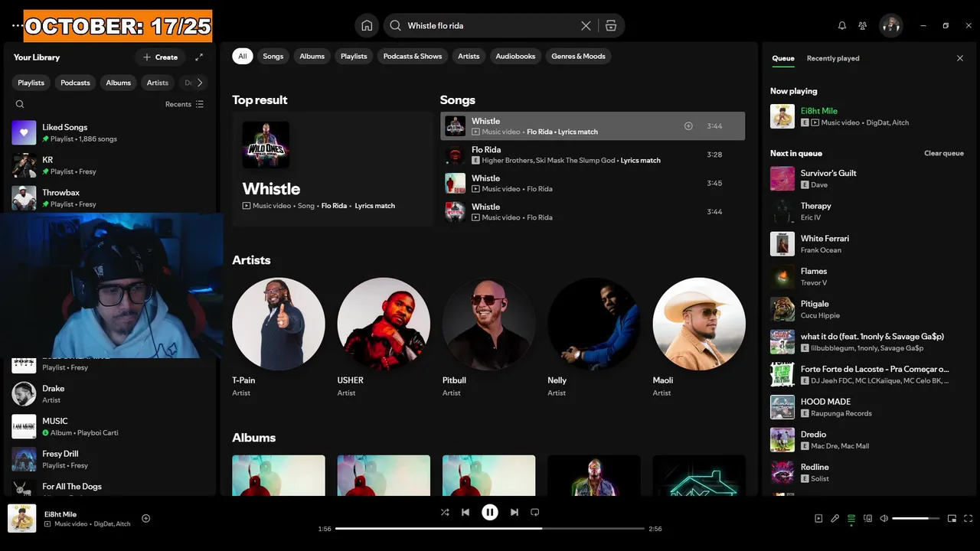Viewport: 980px width, 551px height.
Task: Select the All filter chip
Action: point(243,56)
